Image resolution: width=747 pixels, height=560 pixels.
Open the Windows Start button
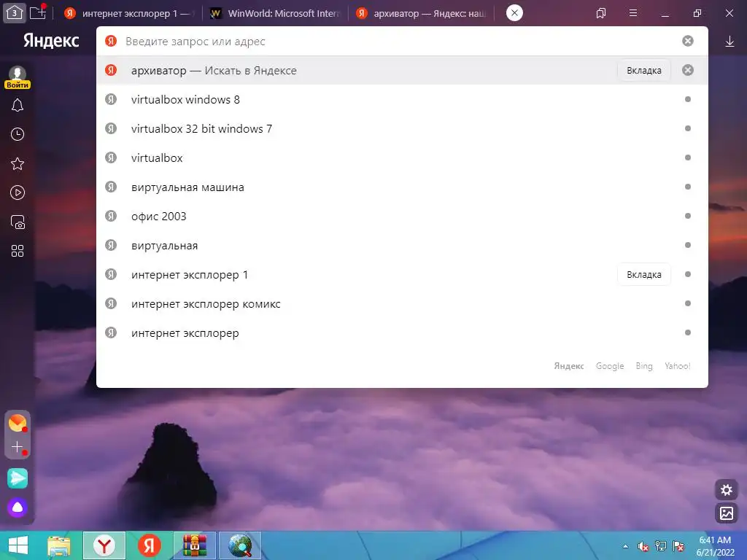tap(18, 545)
